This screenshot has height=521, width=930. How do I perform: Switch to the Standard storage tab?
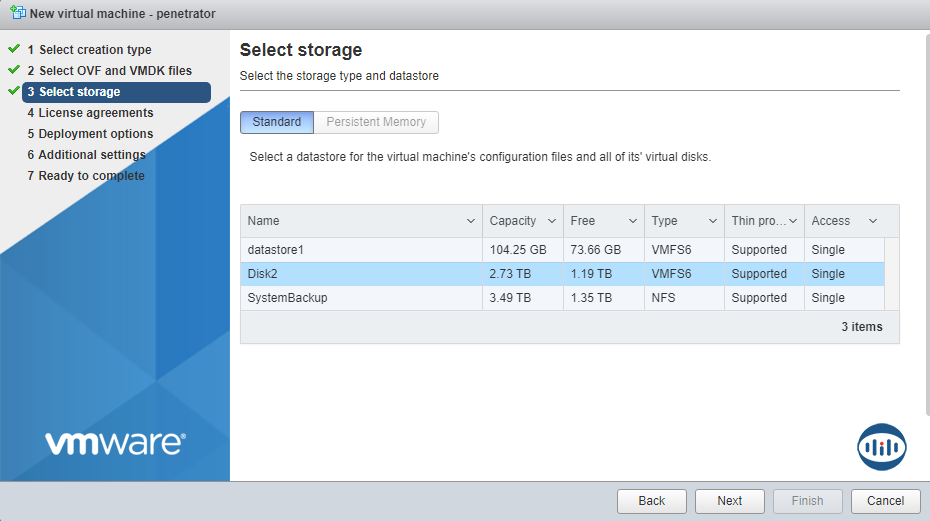277,122
